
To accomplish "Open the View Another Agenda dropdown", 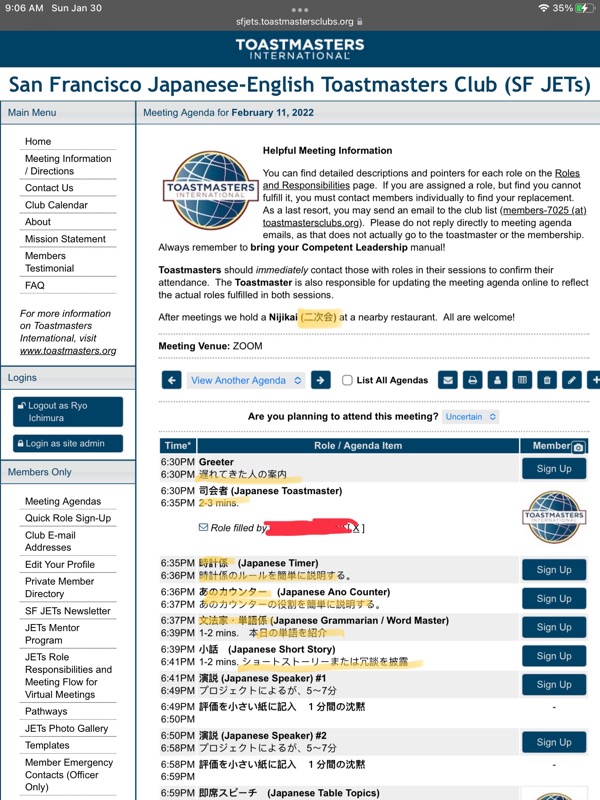I will (246, 380).
